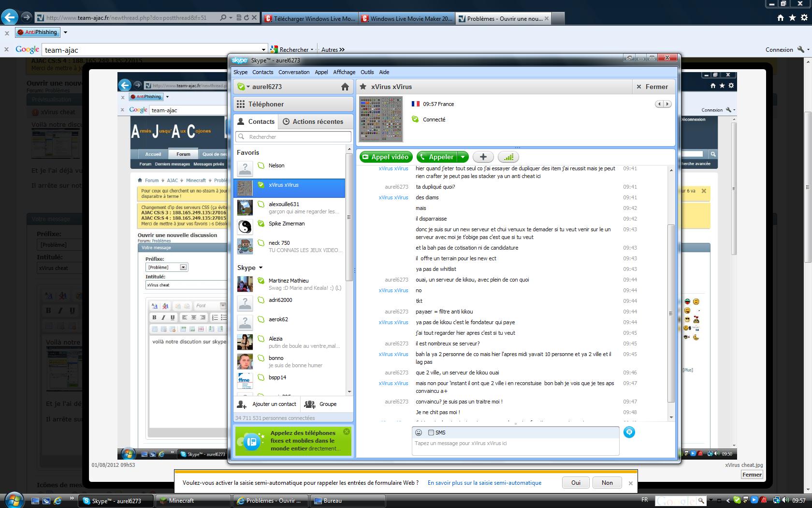
Task: Open the Conversation menu
Action: pos(294,72)
